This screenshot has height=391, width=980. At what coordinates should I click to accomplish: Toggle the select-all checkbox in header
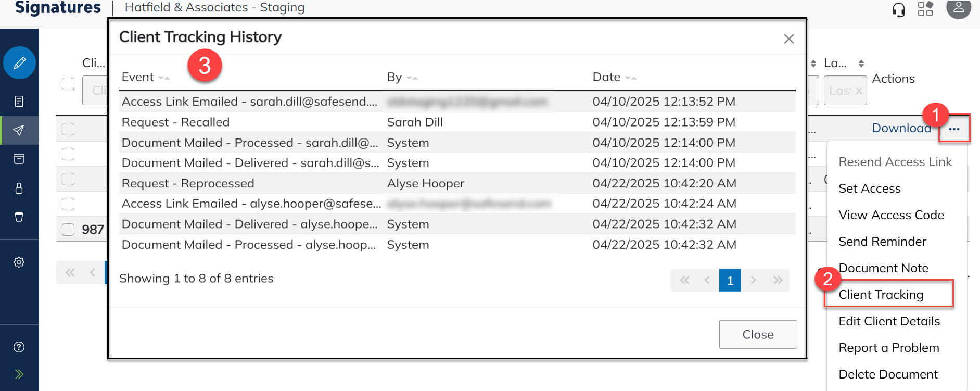point(68,84)
